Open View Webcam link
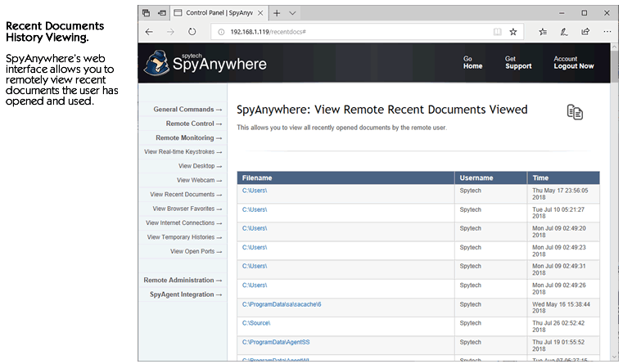623x364 pixels. [199, 180]
